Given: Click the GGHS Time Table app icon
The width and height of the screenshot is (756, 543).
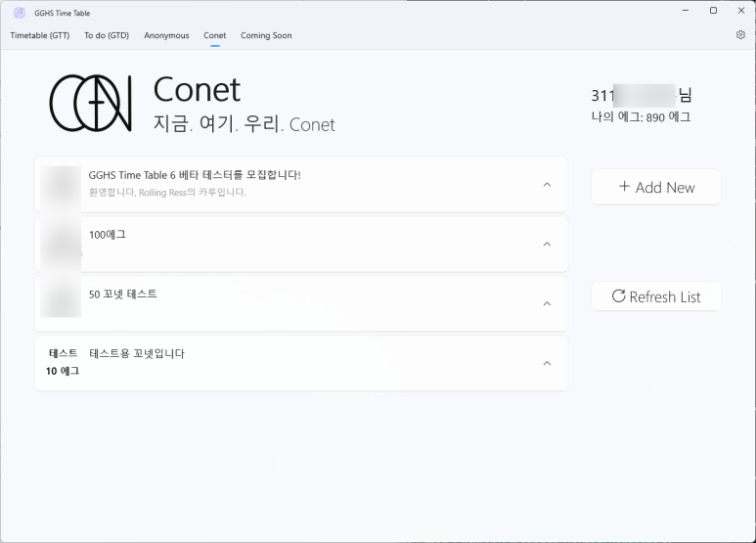Looking at the screenshot, I should [x=20, y=13].
